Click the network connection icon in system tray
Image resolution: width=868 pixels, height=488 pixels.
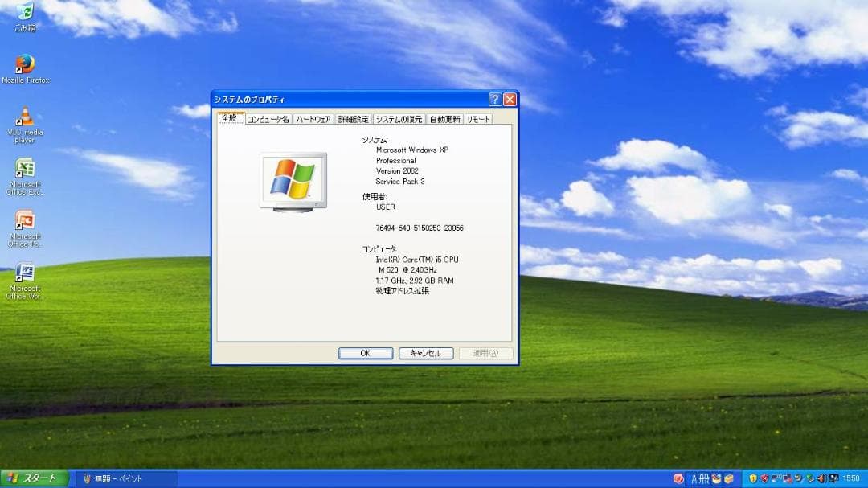[774, 478]
